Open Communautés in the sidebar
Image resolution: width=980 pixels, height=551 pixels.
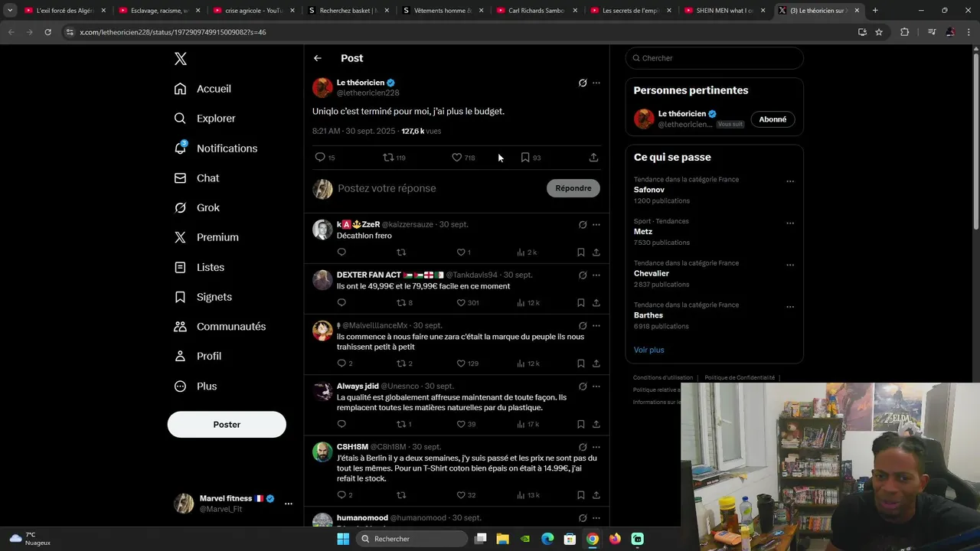[220, 327]
